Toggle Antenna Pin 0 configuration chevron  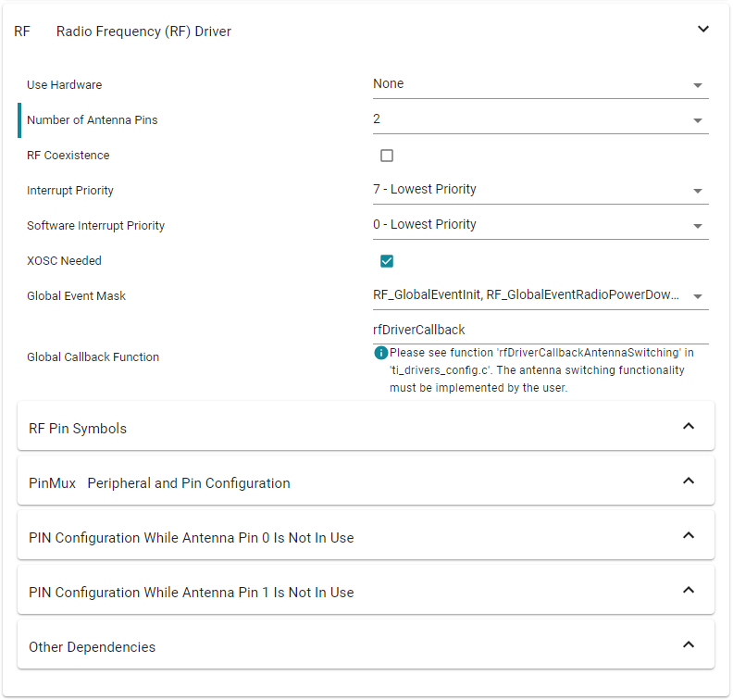[x=688, y=536]
